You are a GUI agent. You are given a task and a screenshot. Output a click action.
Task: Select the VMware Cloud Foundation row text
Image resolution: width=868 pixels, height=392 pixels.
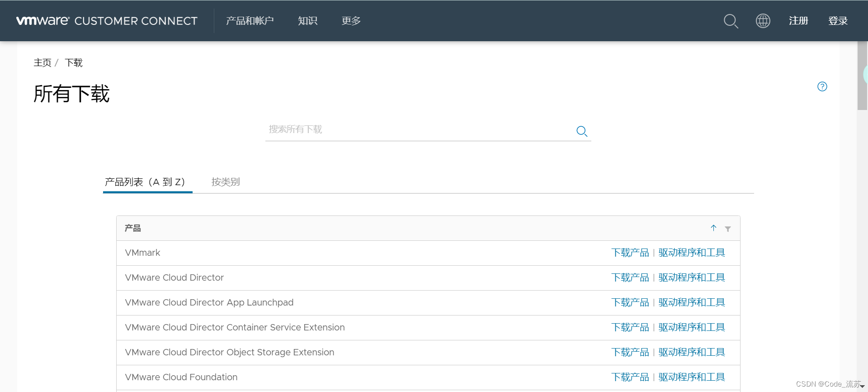(181, 377)
